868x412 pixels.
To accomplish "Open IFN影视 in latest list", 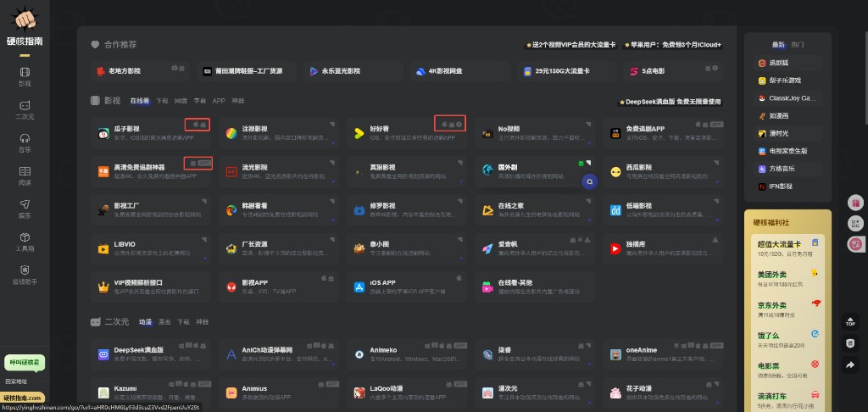I will tap(787, 187).
